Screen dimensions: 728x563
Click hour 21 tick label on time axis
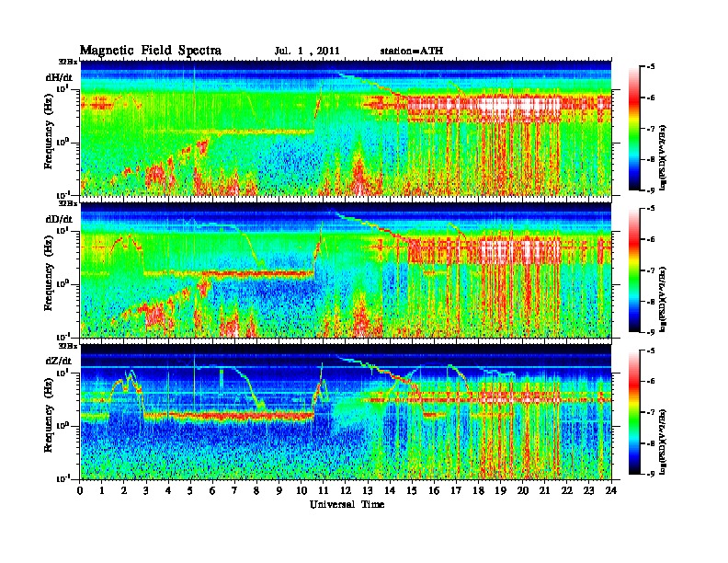tap(544, 490)
